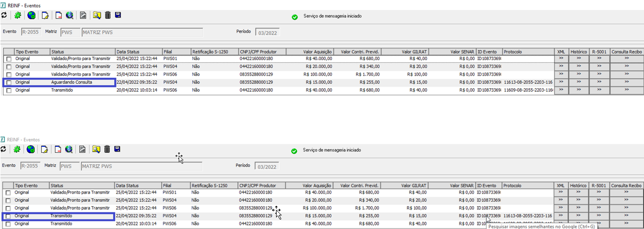Click the Período field in upper window
Viewport: 644px width, 229px height.
[x=267, y=33]
